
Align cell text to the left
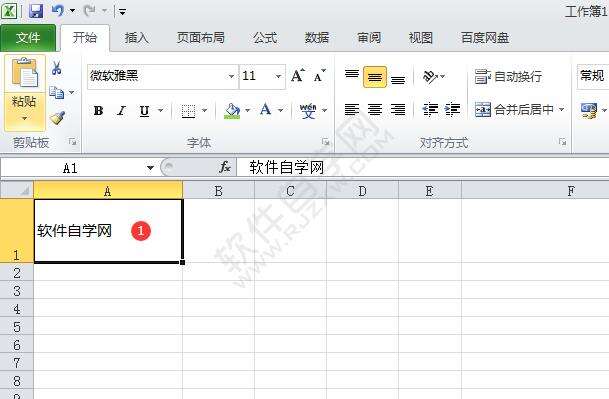point(352,110)
